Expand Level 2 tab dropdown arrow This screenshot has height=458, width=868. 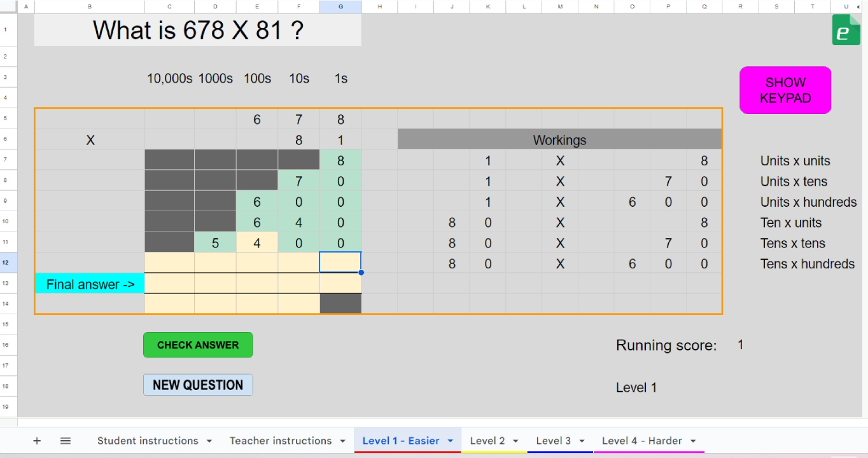coord(515,441)
